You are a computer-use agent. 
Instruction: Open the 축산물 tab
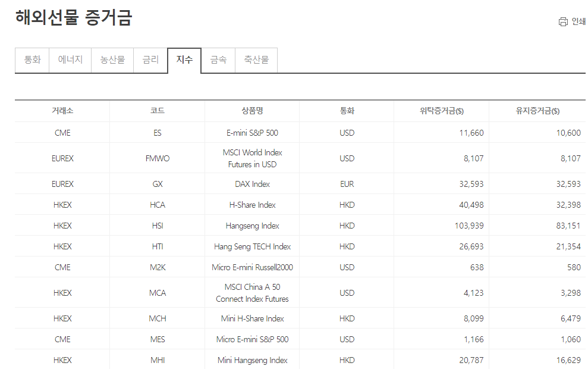coord(256,60)
